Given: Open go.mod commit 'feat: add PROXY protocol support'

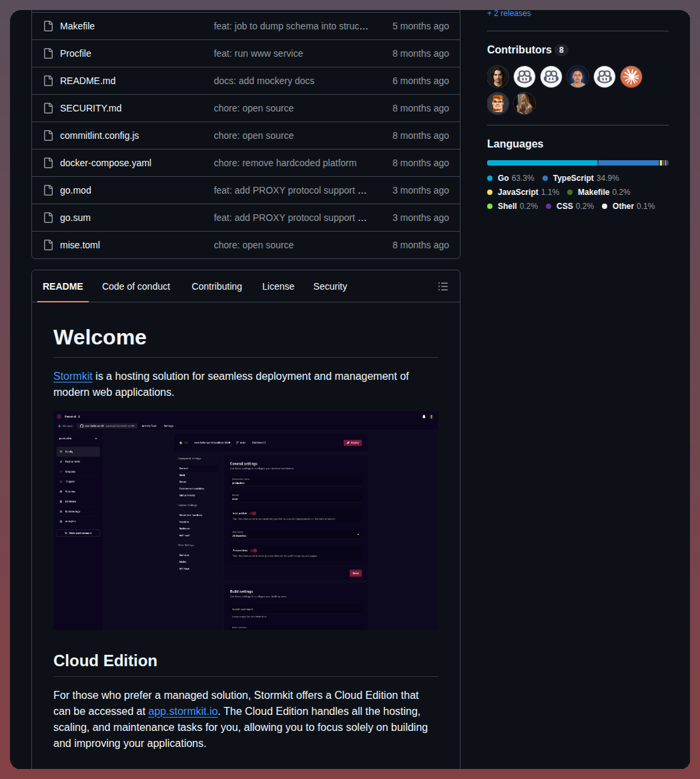Looking at the screenshot, I should click(290, 190).
